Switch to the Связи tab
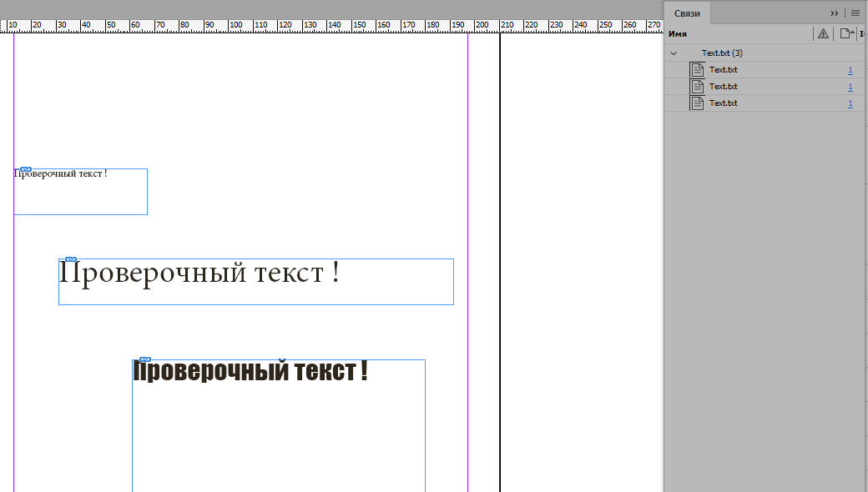Viewport: 868px width, 492px height. coord(687,13)
